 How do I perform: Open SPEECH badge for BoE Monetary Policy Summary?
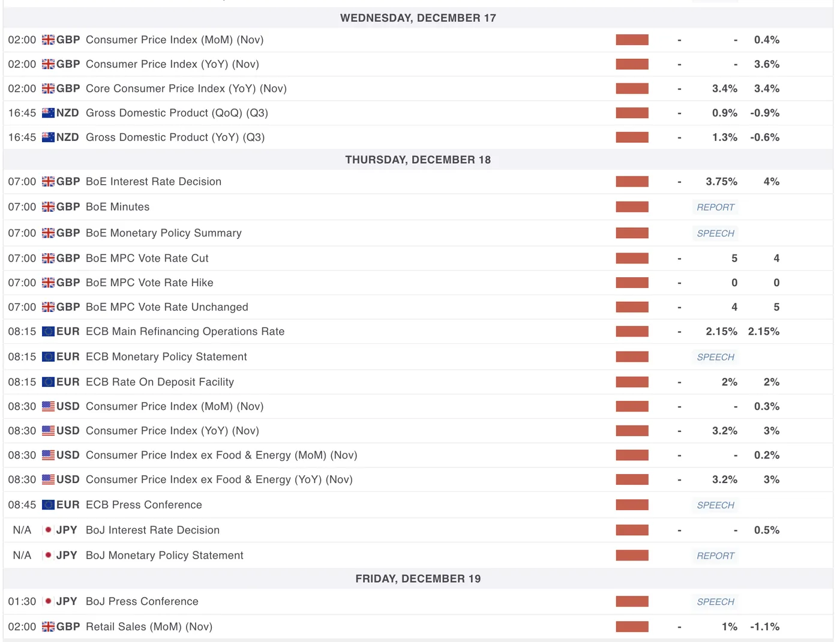coord(715,233)
